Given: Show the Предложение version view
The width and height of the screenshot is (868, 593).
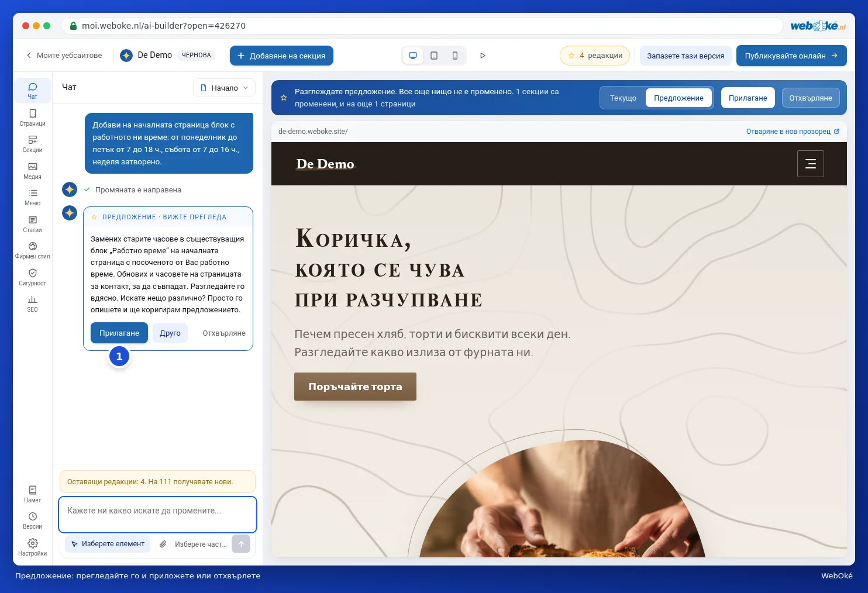Looking at the screenshot, I should [678, 98].
